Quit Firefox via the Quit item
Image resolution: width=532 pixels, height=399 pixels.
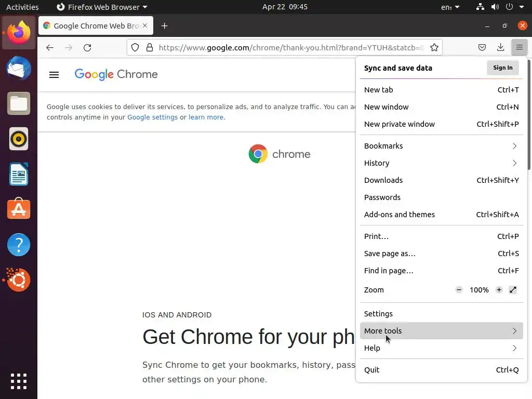pyautogui.click(x=442, y=370)
